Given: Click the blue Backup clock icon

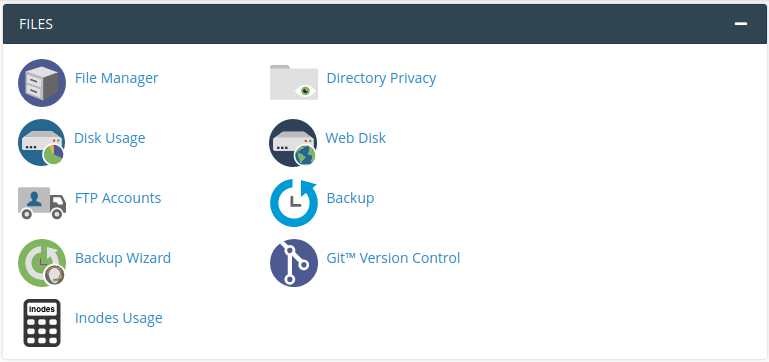Looking at the screenshot, I should coord(294,203).
